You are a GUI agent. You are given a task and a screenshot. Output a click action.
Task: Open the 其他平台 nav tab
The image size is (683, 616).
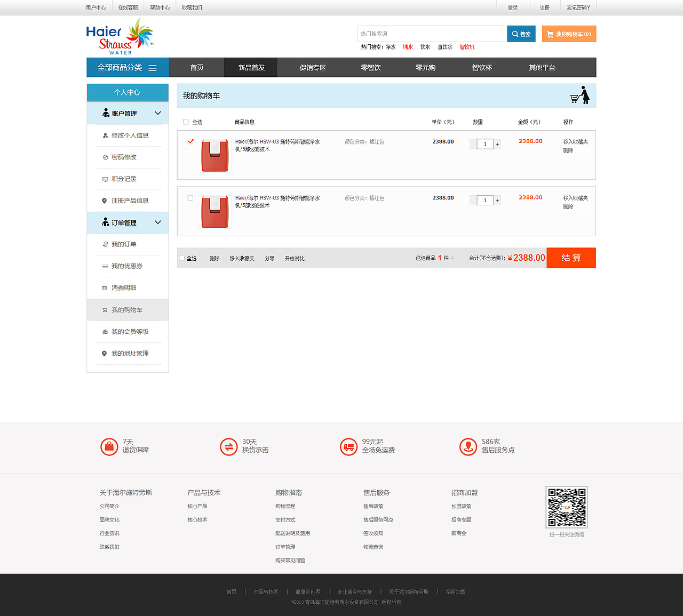pyautogui.click(x=542, y=68)
